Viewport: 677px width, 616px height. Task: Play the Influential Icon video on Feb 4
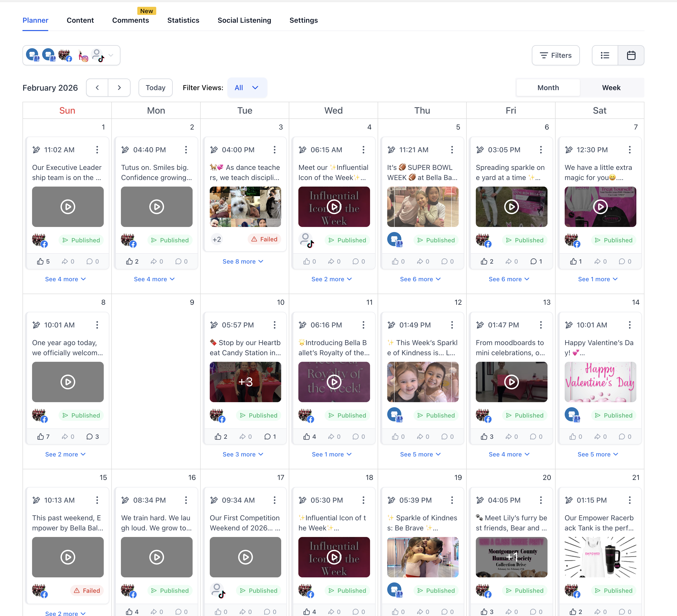(x=334, y=207)
